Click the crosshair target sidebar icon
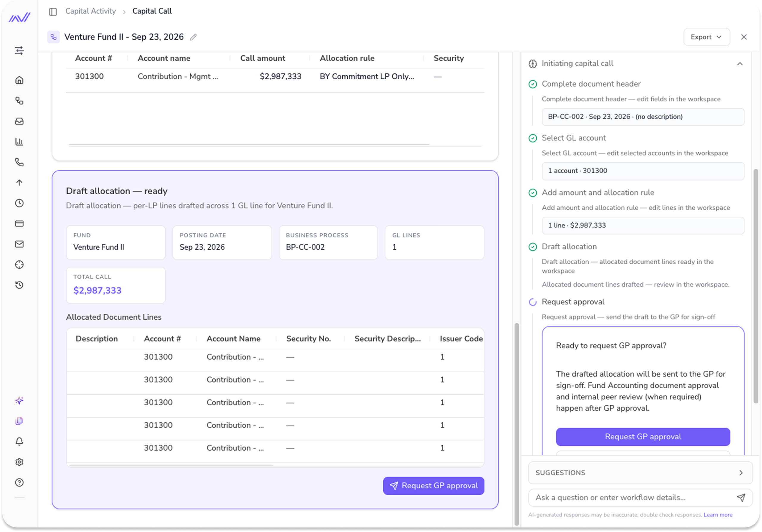 19,265
